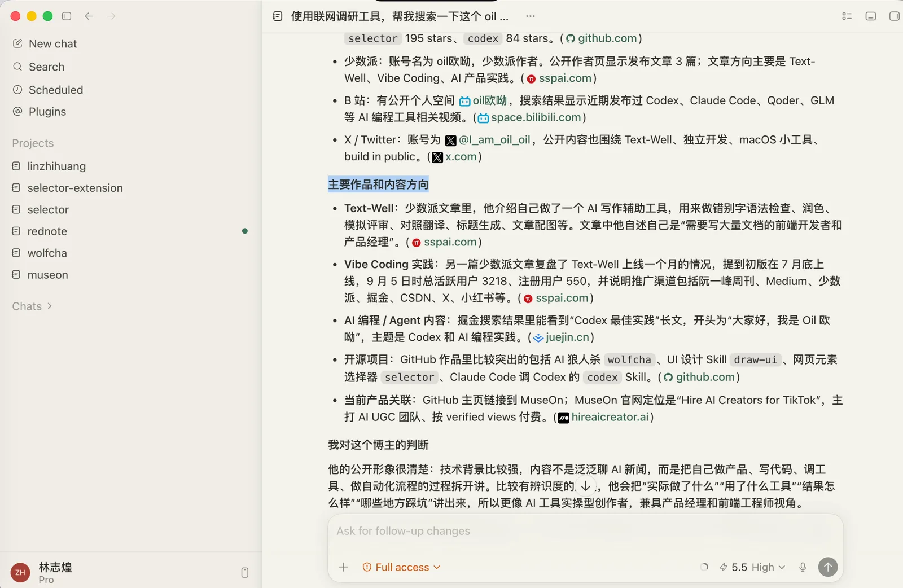
Task: Open the 5.5 High model dropdown
Action: coord(752,567)
